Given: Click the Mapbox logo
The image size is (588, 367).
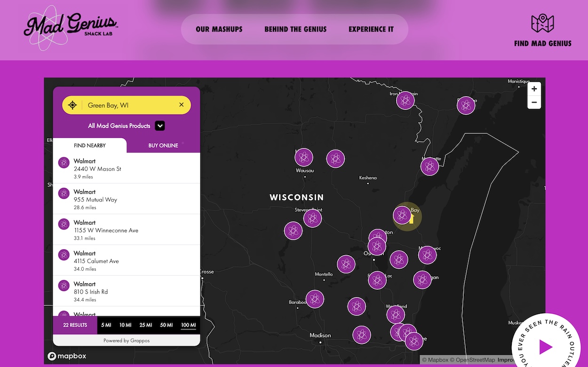Looking at the screenshot, I should point(67,356).
